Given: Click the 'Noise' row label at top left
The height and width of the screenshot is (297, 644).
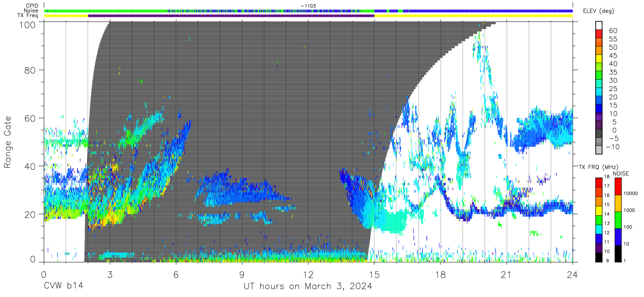Looking at the screenshot, I should [31, 10].
